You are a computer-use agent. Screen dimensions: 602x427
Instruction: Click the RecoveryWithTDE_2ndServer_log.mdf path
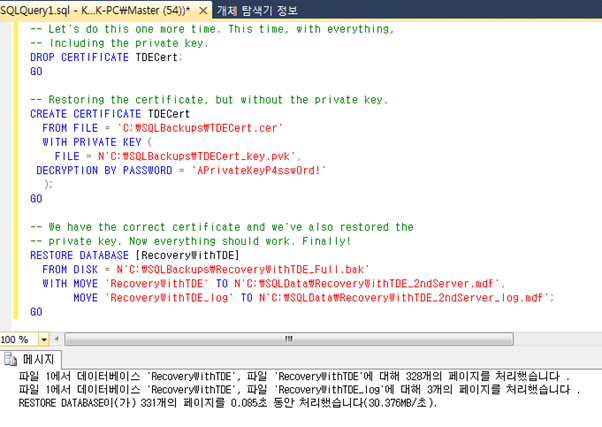coord(404,298)
